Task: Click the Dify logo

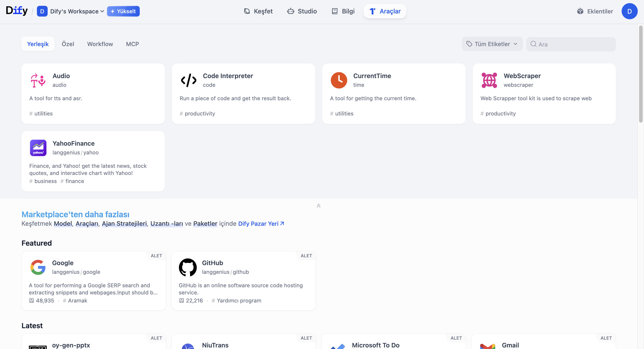Action: tap(17, 11)
